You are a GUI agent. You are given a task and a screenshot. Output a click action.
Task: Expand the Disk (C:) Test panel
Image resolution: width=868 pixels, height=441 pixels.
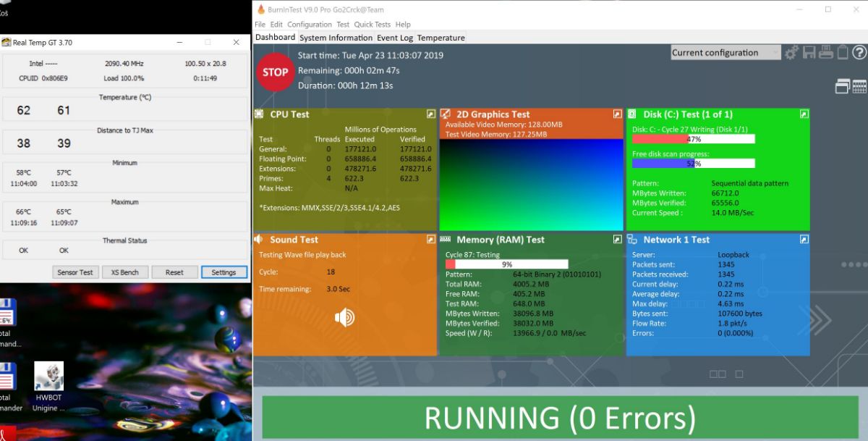tap(804, 114)
